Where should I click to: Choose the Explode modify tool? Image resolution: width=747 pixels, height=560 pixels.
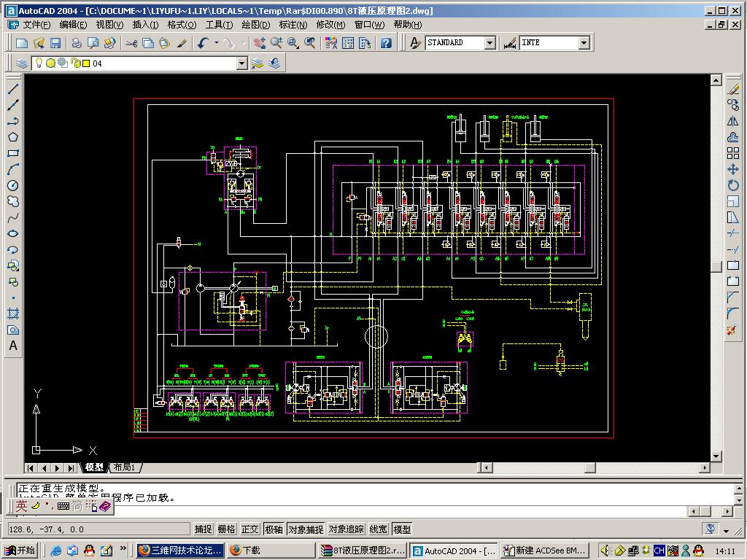pos(733,330)
